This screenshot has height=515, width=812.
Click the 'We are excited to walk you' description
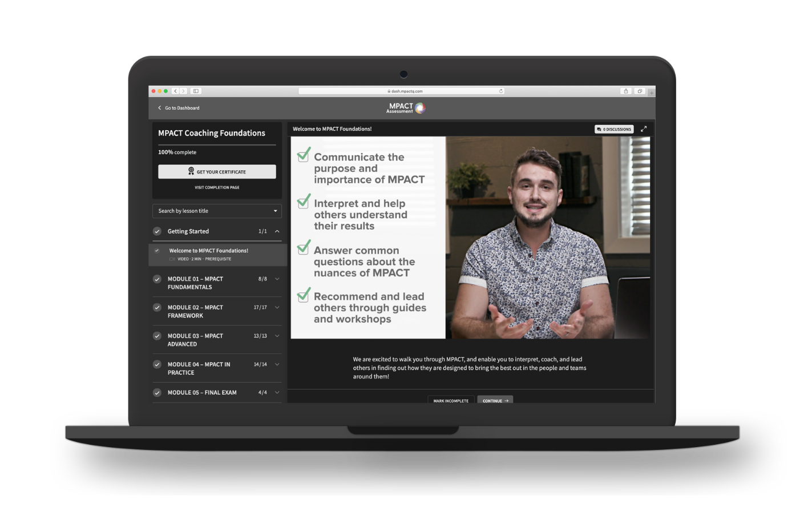point(470,368)
